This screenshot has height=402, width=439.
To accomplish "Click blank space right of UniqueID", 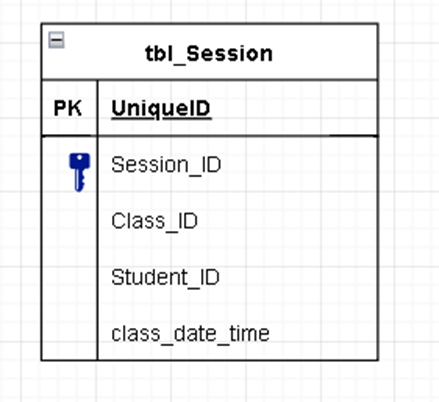I will (294, 108).
